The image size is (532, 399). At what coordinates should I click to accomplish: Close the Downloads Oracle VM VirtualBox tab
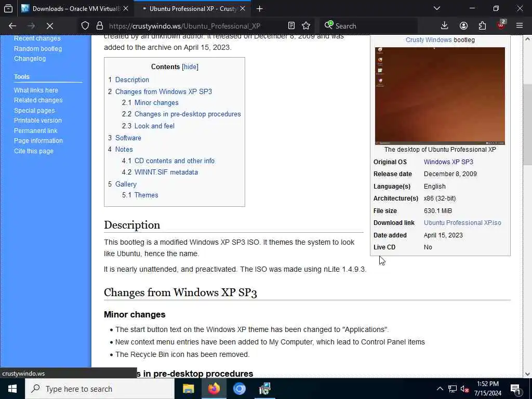coord(126,9)
